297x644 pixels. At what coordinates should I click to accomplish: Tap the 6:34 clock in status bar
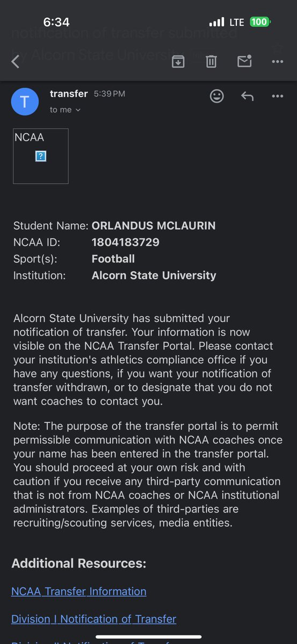(56, 22)
